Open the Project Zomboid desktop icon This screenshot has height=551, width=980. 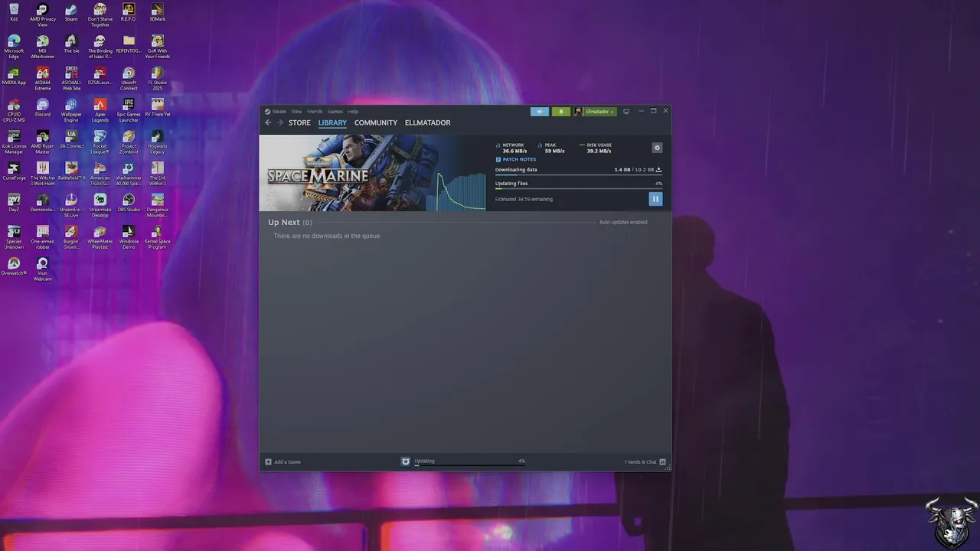pyautogui.click(x=129, y=141)
